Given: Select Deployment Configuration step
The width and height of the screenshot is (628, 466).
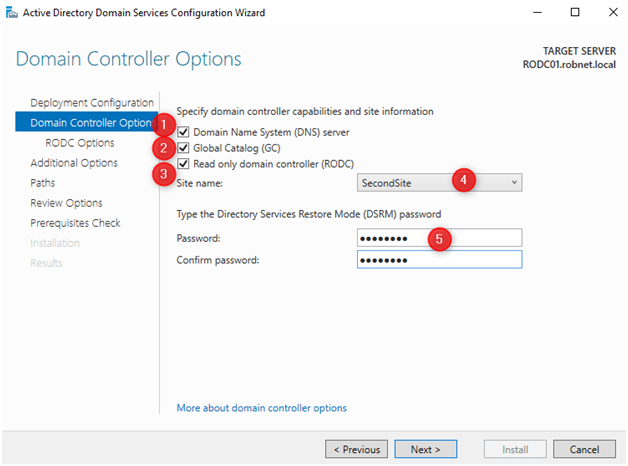Looking at the screenshot, I should click(92, 102).
